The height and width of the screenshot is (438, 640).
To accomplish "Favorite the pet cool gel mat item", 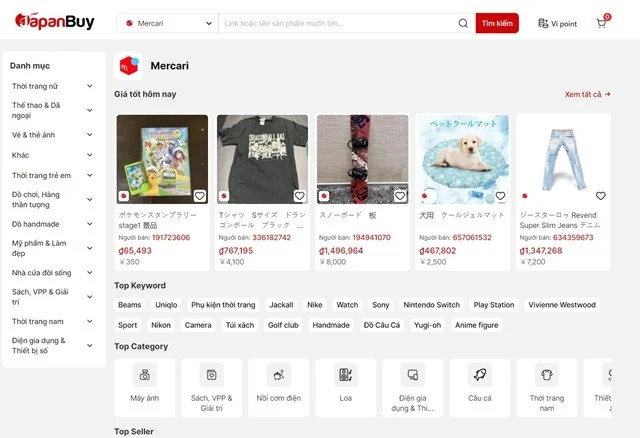I will [500, 196].
